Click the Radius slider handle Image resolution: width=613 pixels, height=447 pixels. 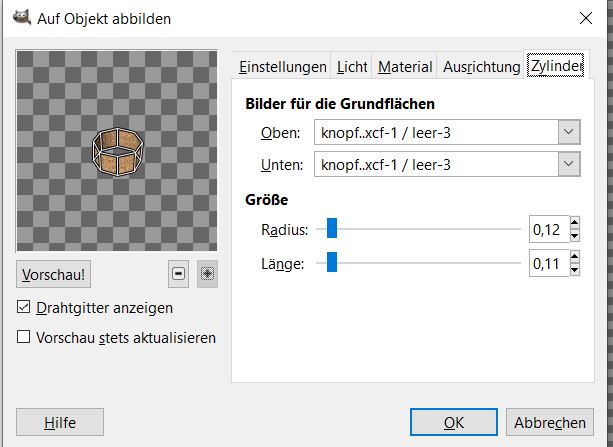332,231
